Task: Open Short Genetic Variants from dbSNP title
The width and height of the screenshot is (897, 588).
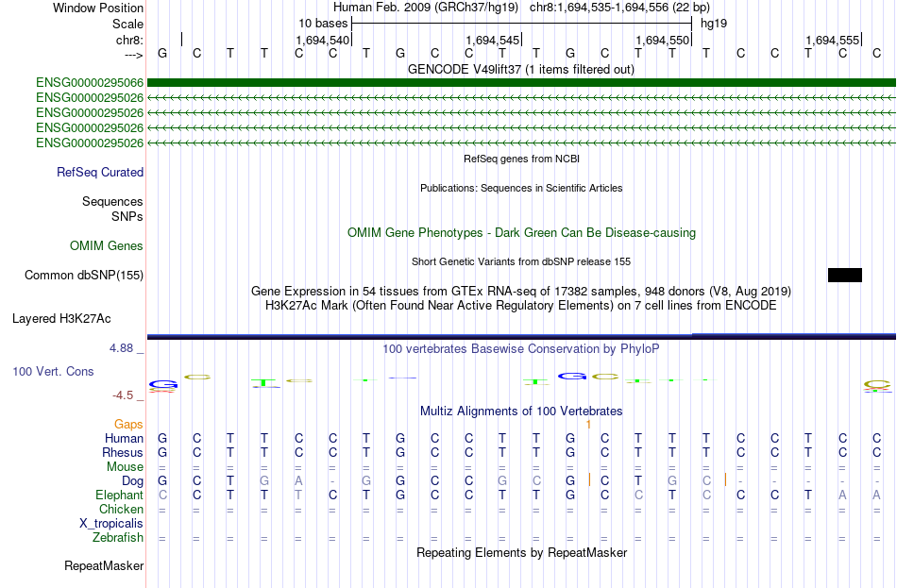Action: [521, 262]
